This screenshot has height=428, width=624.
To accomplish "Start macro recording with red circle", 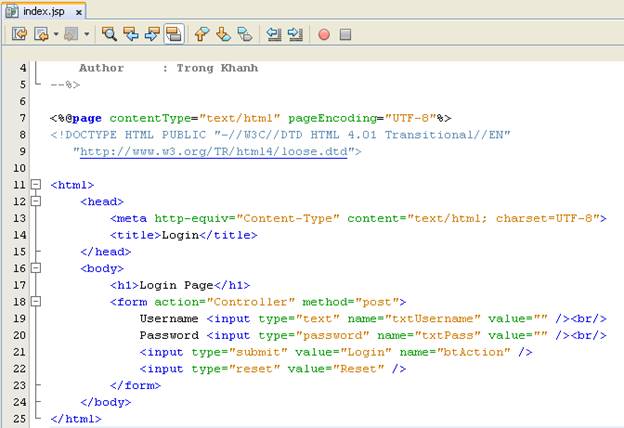I will tap(324, 35).
